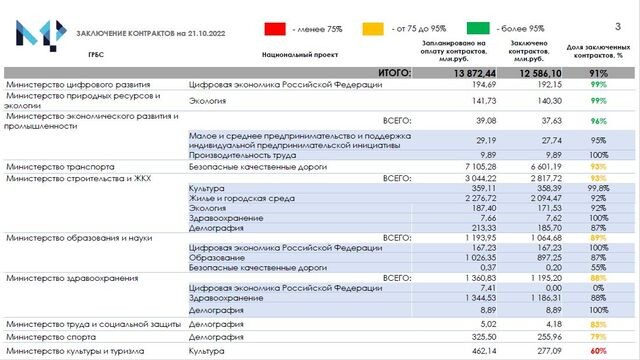Viewport: 640px width, 360px height.
Task: Click the "Запланировано на оплату контрактов" column header
Action: pyautogui.click(x=453, y=51)
